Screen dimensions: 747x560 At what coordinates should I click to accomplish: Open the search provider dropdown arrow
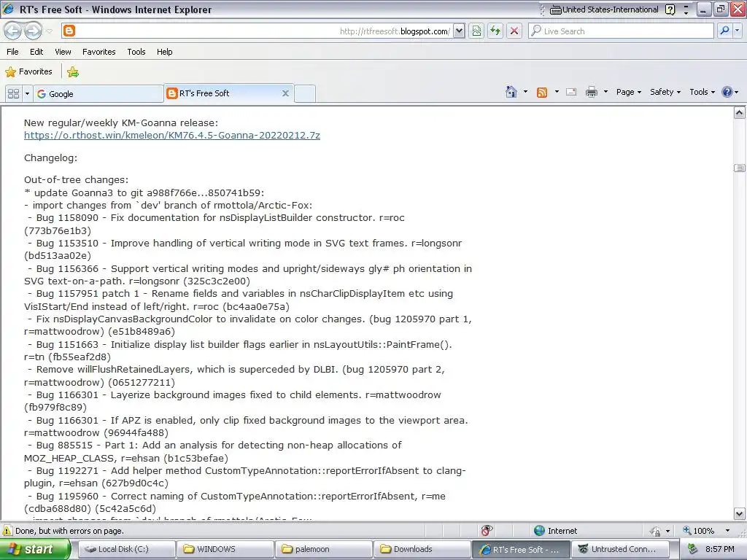click(x=738, y=31)
